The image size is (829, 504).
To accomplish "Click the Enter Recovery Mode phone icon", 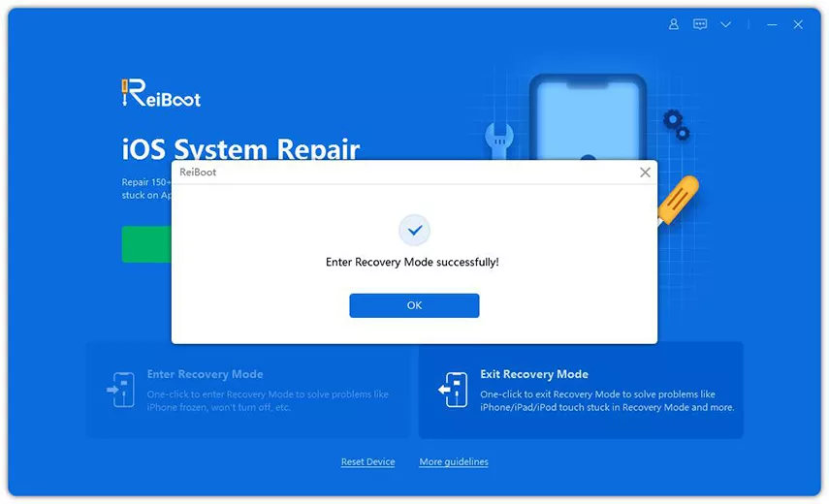I will 121,390.
